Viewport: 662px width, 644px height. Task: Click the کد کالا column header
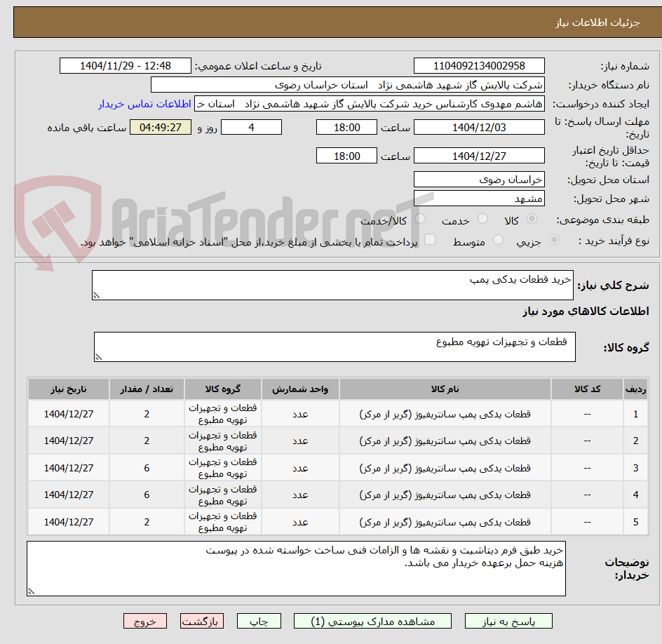tap(587, 389)
